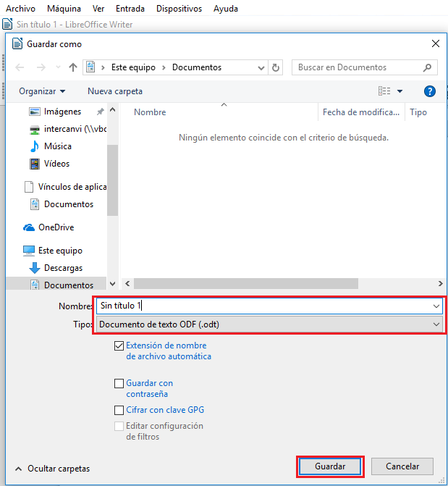Click the Up folder arrow icon

pos(72,67)
